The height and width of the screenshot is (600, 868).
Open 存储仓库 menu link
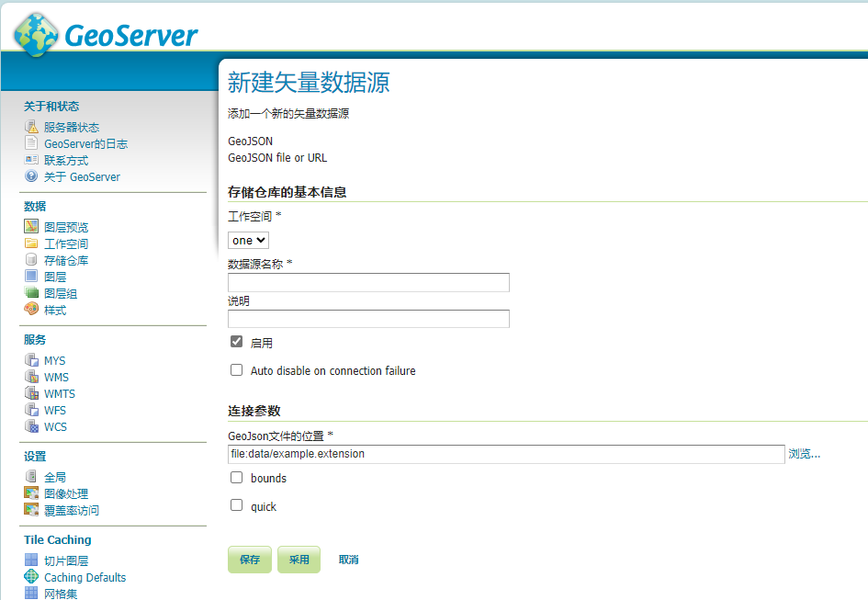pos(66,260)
